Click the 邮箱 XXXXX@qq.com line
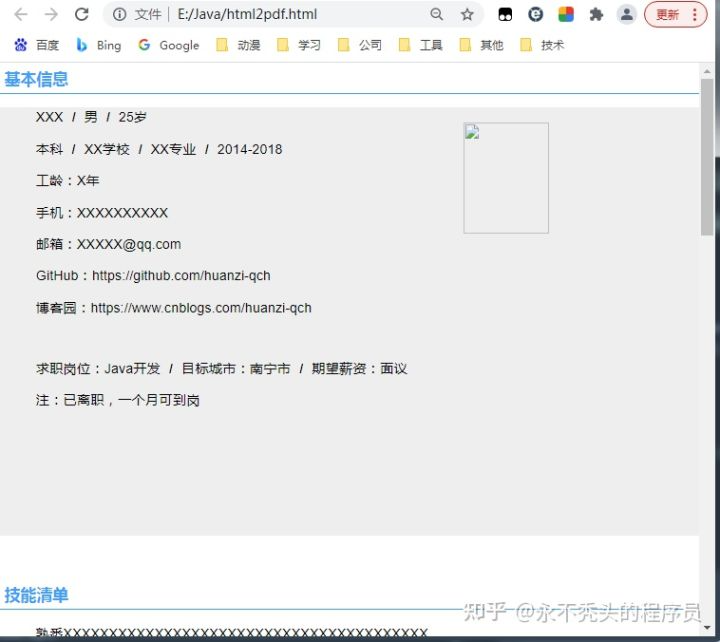Screen dimensions: 720x642 tap(108, 244)
